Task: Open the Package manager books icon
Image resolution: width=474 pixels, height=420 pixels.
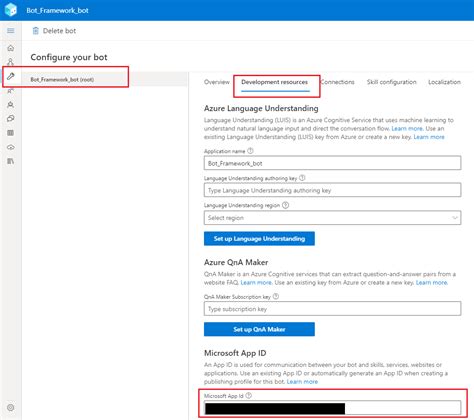Action: [x=11, y=161]
